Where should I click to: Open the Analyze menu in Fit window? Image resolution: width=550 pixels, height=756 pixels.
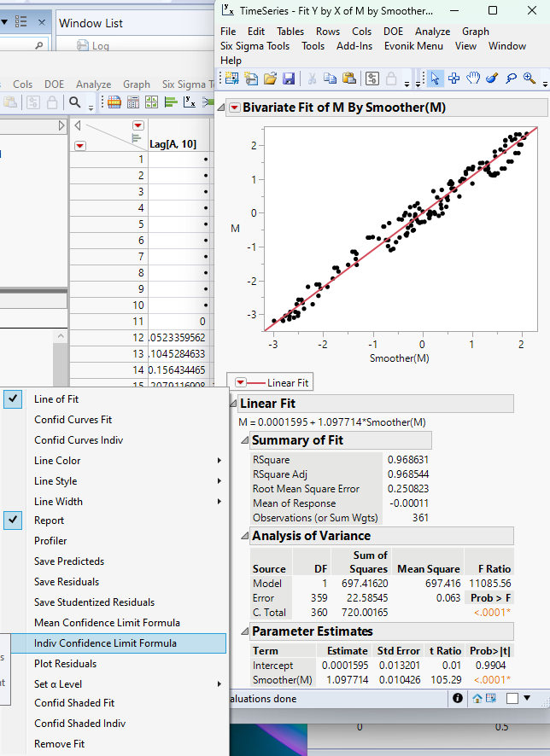point(432,32)
